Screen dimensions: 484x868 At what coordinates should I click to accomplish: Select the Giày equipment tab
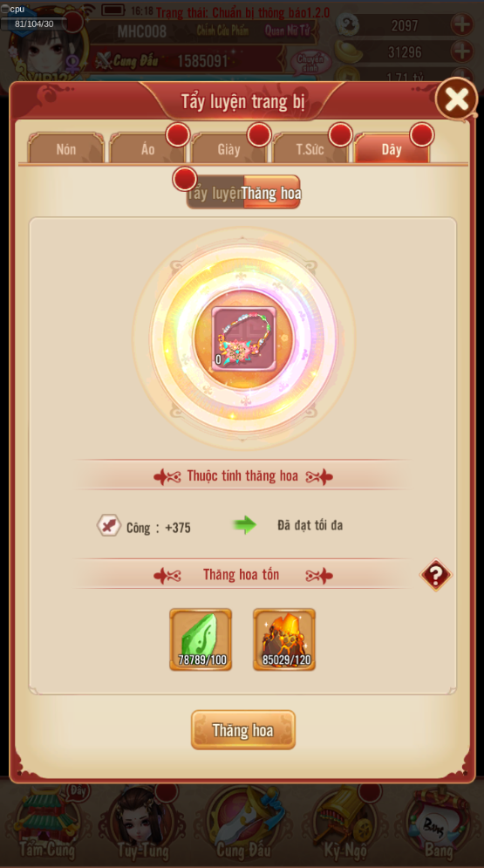click(x=228, y=148)
